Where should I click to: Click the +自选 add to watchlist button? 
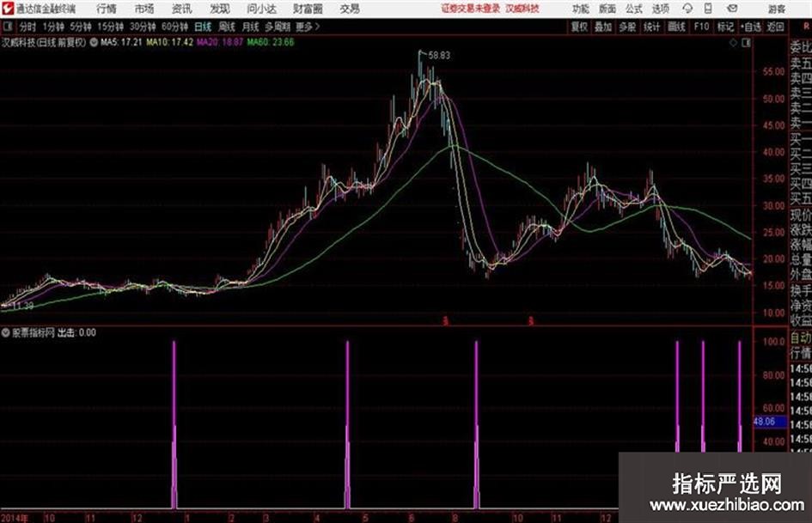click(751, 27)
